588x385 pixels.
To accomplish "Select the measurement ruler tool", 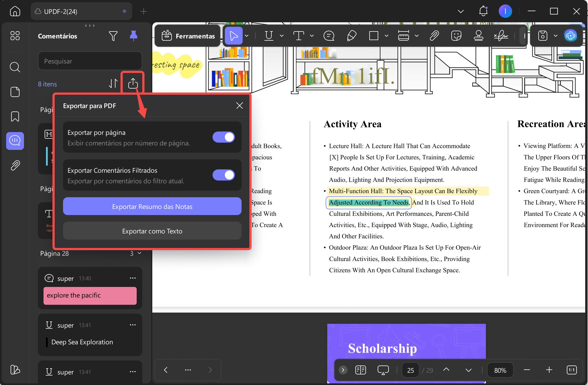I will pyautogui.click(x=403, y=36).
